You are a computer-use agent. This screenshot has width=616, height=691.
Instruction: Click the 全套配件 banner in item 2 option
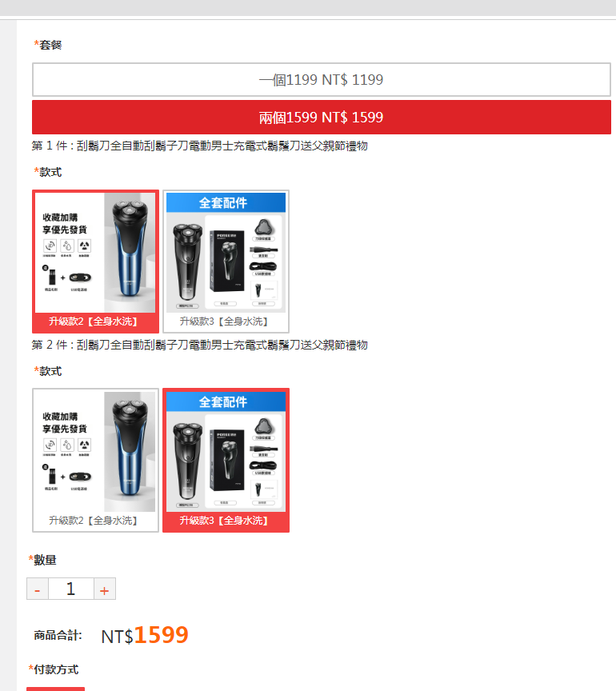click(x=226, y=402)
